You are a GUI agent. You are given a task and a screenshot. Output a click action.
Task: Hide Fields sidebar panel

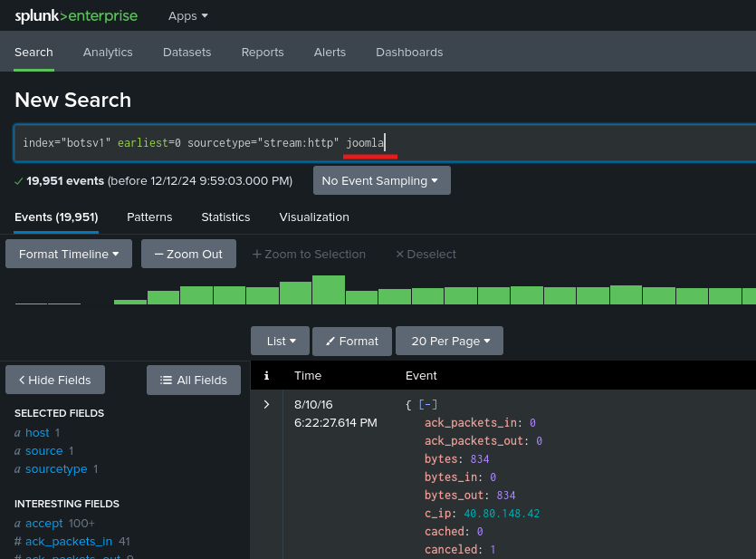55,380
